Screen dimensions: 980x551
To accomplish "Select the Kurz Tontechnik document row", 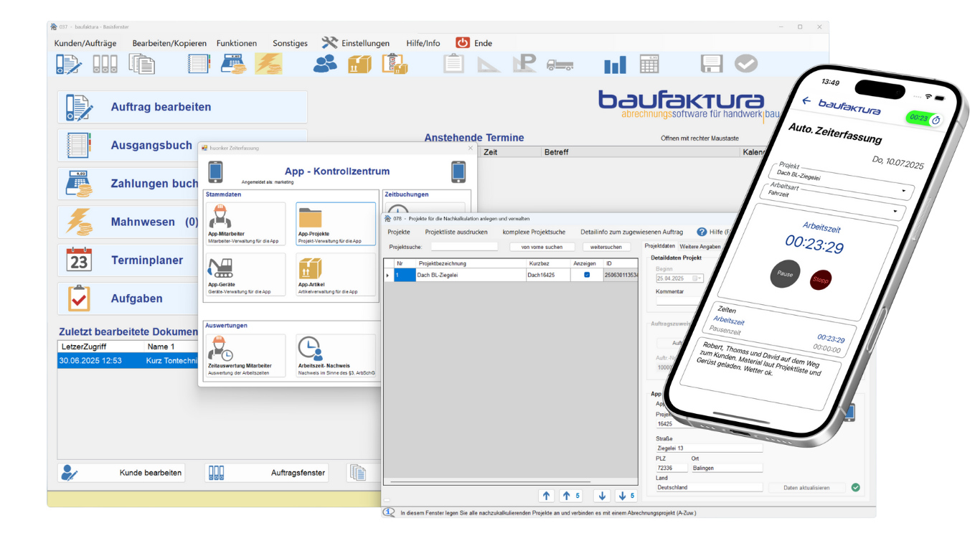I will coord(128,361).
